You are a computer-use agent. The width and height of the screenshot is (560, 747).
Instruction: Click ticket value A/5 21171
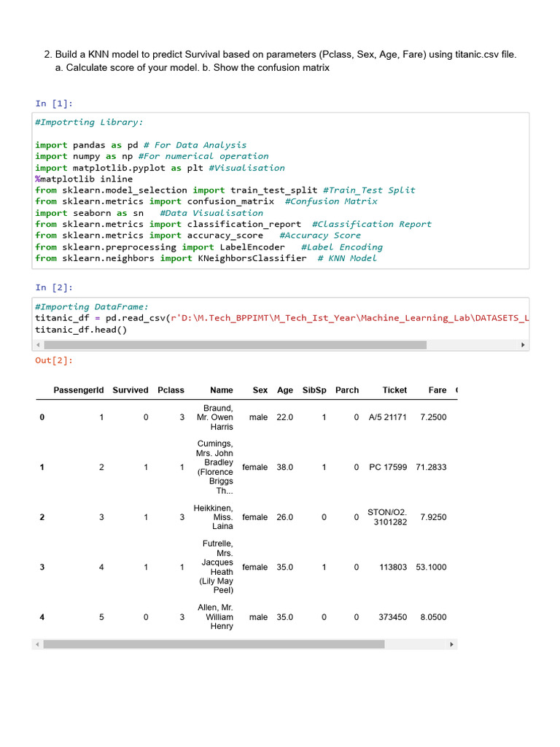click(388, 417)
